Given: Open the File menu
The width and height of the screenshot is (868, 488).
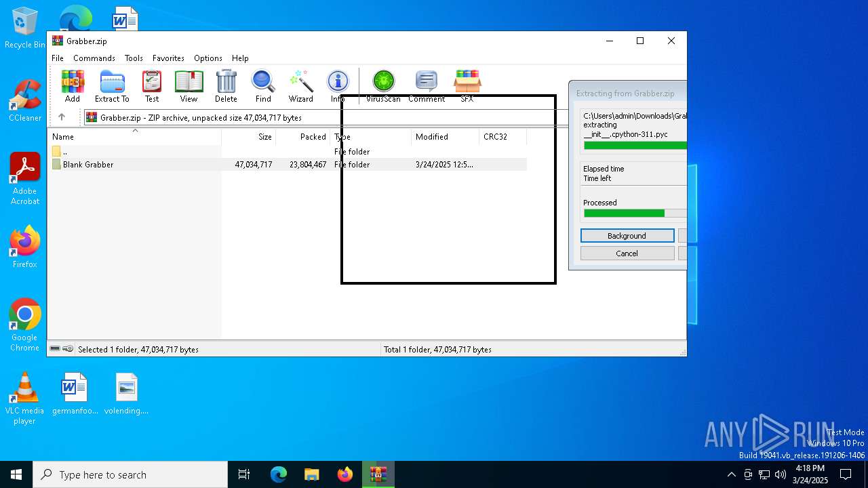Looking at the screenshot, I should 58,58.
